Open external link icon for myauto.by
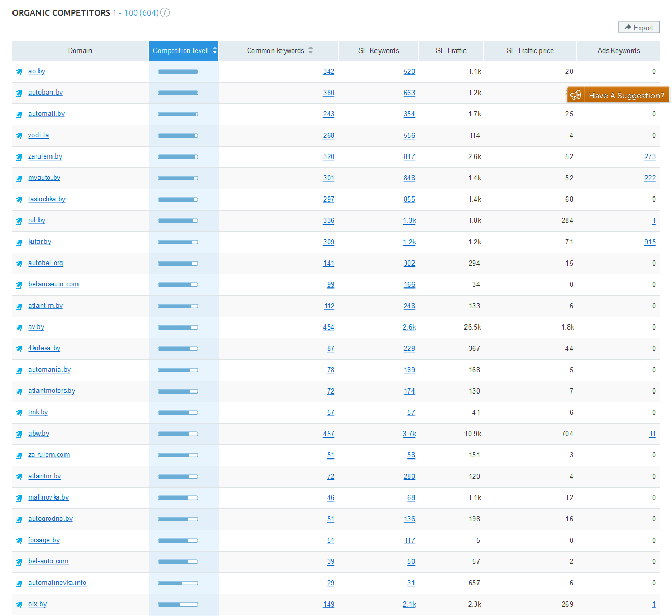Viewport: 672px width, 616px height. tap(19, 179)
